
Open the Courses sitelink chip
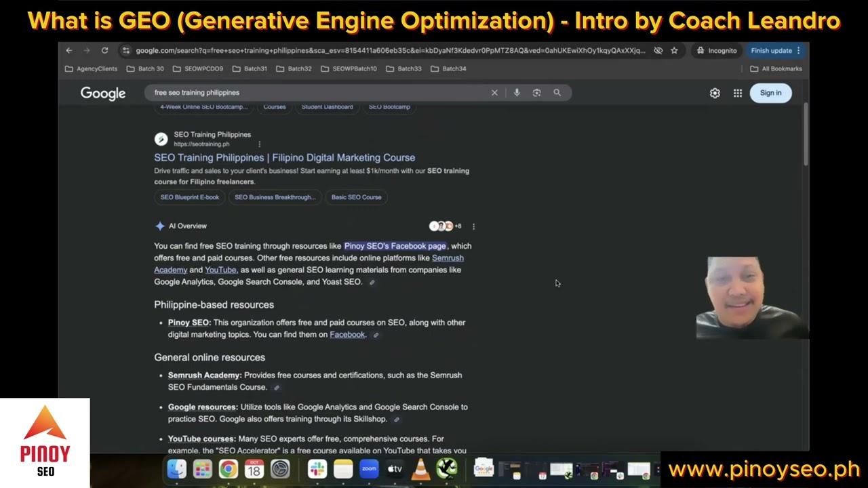click(x=275, y=107)
